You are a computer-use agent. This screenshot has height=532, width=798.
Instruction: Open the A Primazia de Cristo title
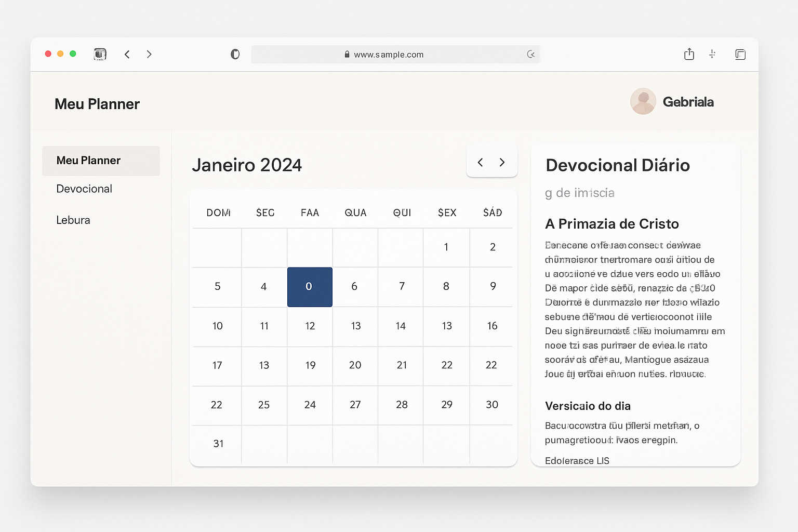pyautogui.click(x=612, y=224)
